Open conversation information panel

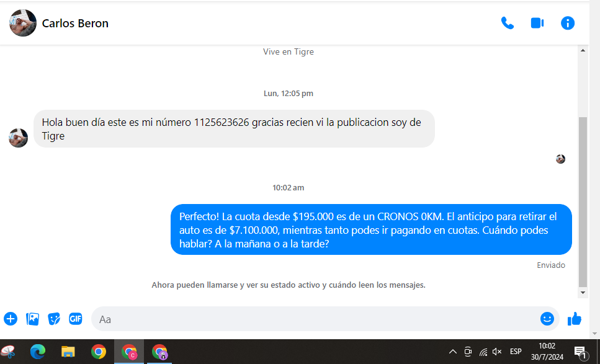pyautogui.click(x=567, y=24)
